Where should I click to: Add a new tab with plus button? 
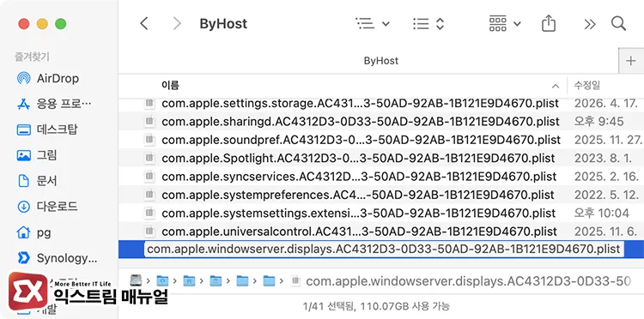(630, 61)
